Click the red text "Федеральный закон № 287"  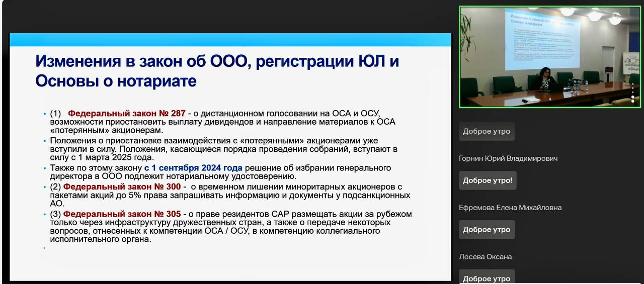(x=127, y=114)
